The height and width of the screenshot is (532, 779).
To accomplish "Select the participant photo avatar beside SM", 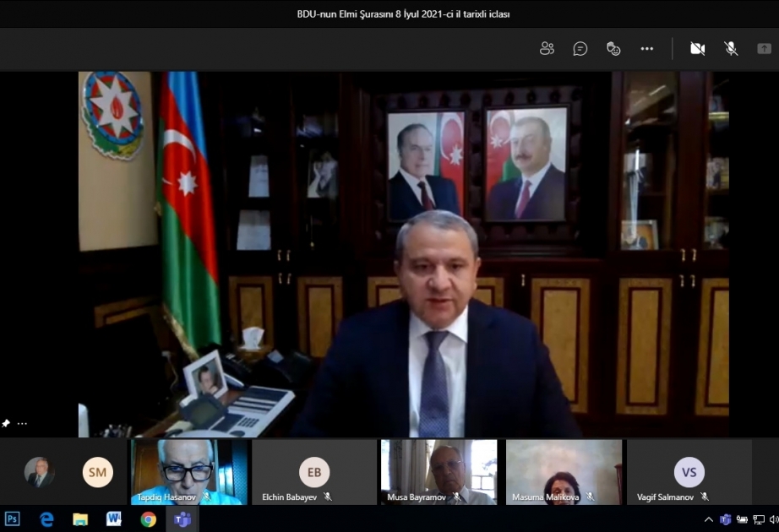I will (x=39, y=472).
